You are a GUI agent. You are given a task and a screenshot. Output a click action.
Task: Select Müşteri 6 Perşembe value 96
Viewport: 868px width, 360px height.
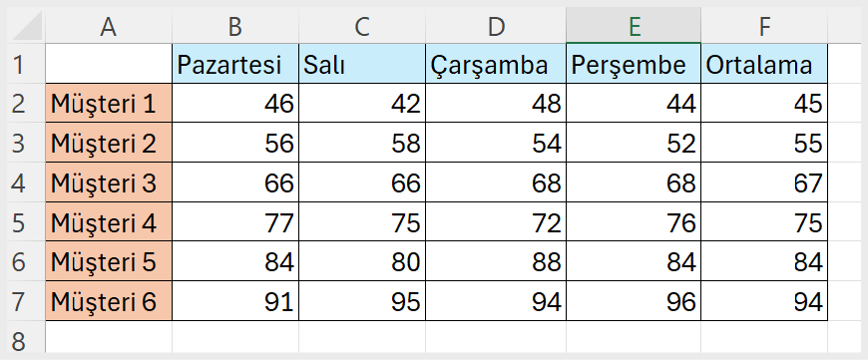634,301
